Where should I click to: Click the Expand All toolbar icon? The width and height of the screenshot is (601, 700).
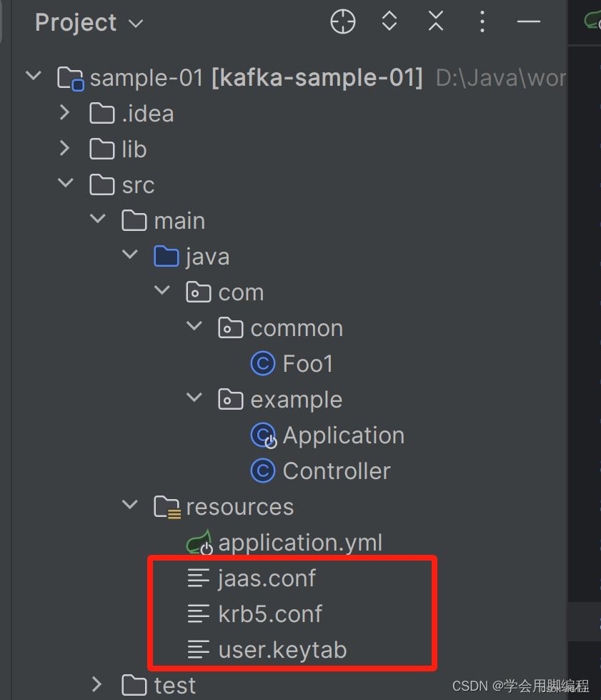pos(389,21)
